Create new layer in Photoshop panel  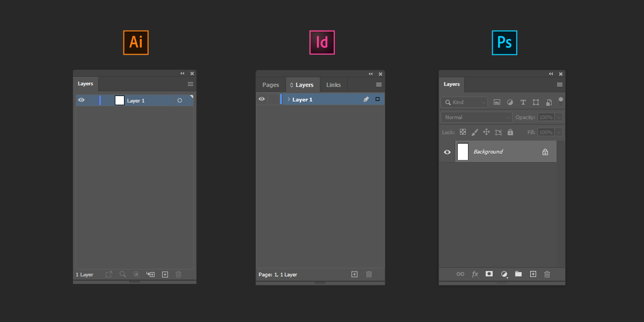[x=533, y=274]
